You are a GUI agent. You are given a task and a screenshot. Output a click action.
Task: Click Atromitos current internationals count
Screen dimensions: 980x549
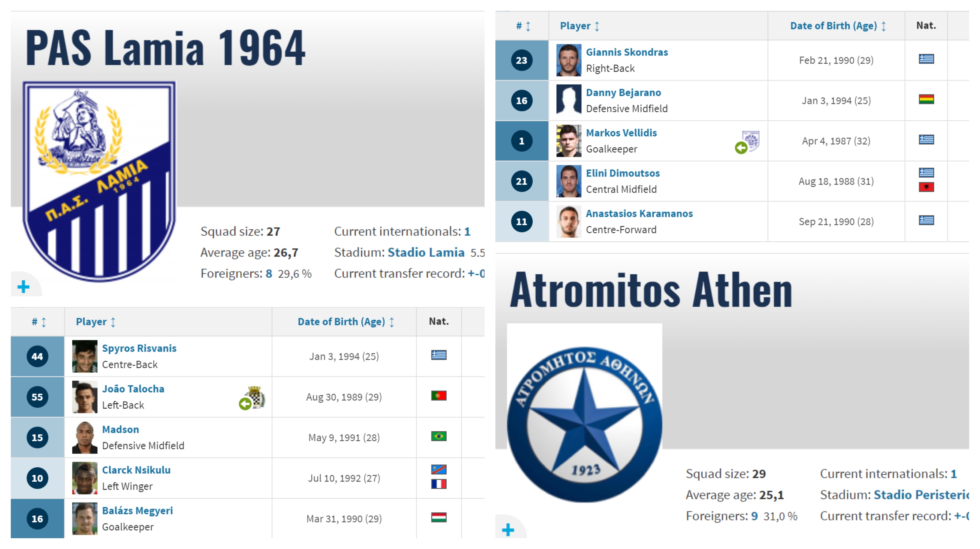(x=953, y=474)
